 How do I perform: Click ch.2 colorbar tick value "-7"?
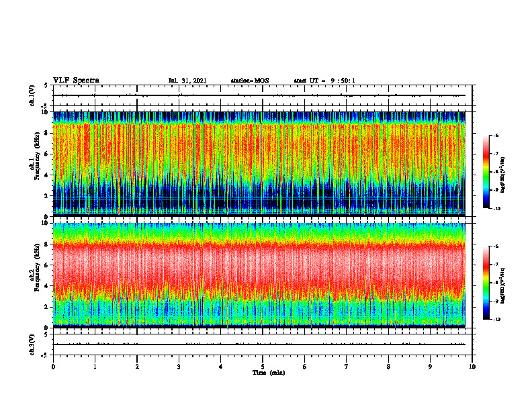[x=496, y=264]
